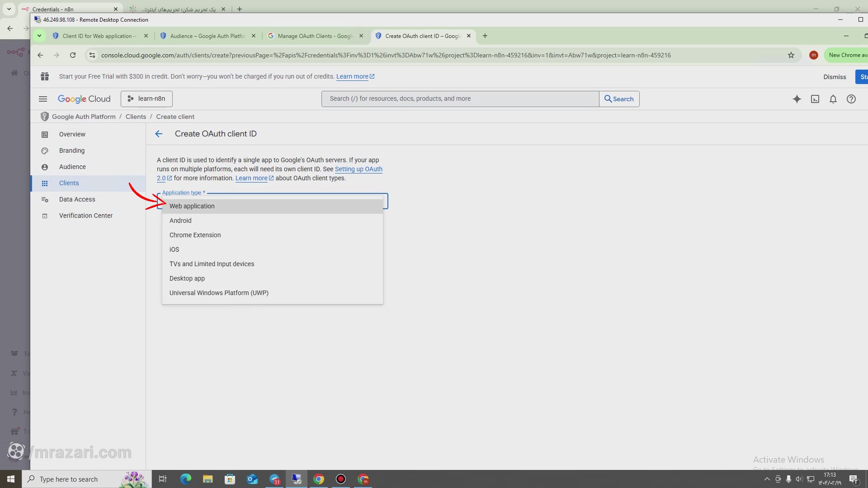Open Data Access in the sidebar
This screenshot has height=488, width=868.
[77, 199]
